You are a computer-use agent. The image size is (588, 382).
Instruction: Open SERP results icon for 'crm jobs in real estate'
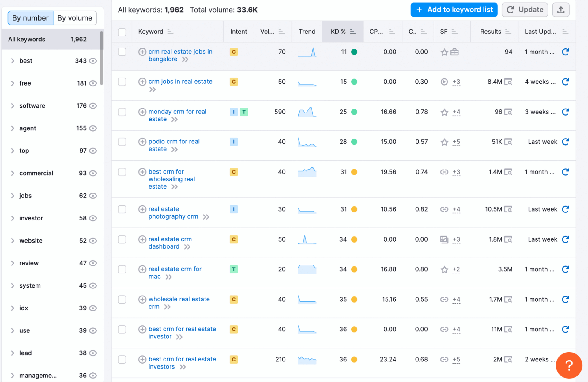(x=508, y=82)
